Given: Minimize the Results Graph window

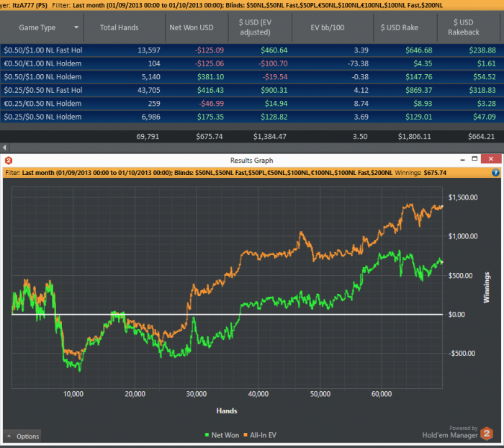Looking at the screenshot, I should 462,159.
